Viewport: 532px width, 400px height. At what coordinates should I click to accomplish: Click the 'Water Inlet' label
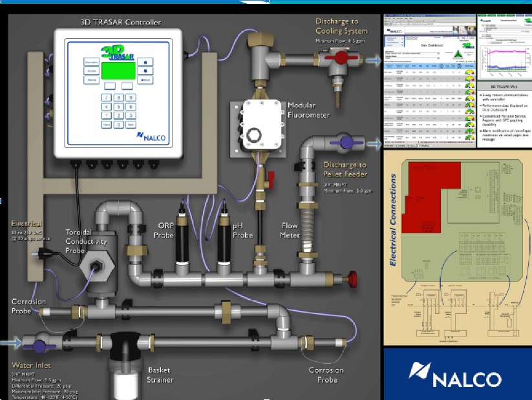tap(31, 365)
